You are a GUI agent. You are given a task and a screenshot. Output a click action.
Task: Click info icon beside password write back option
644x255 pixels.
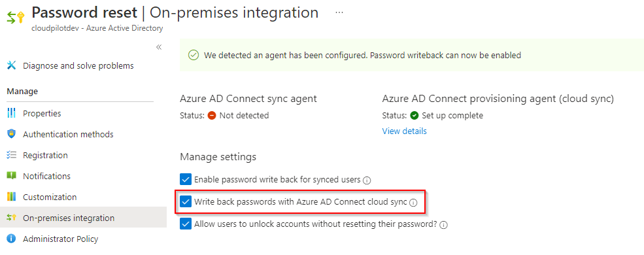pos(367,180)
